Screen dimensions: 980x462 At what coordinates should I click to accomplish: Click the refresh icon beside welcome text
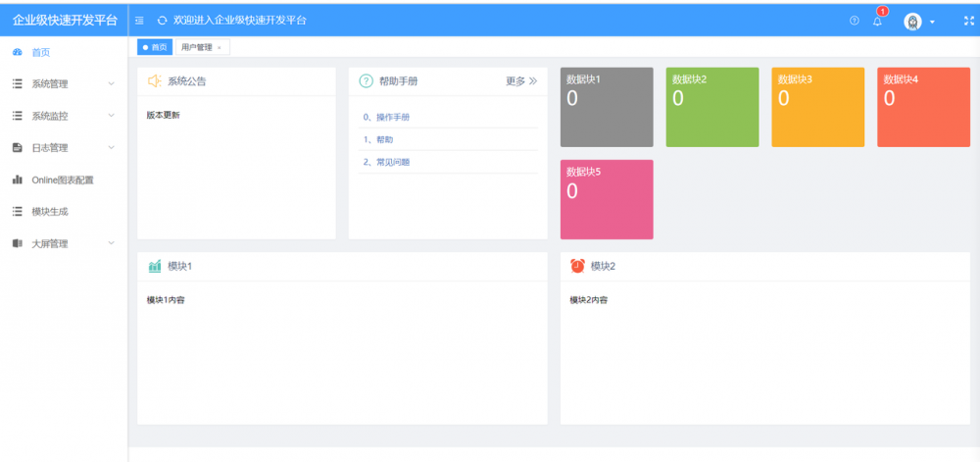coord(162,21)
